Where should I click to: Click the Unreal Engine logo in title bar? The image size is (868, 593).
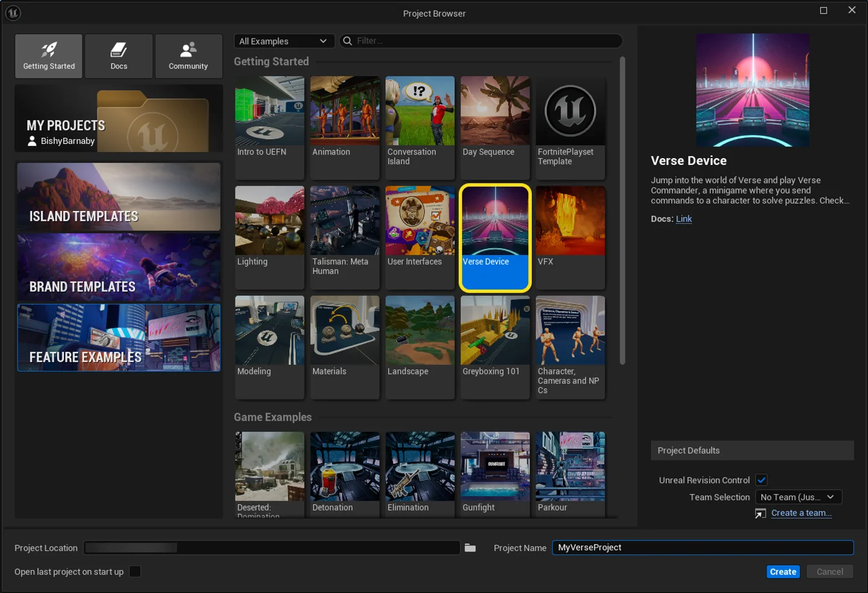tap(13, 12)
